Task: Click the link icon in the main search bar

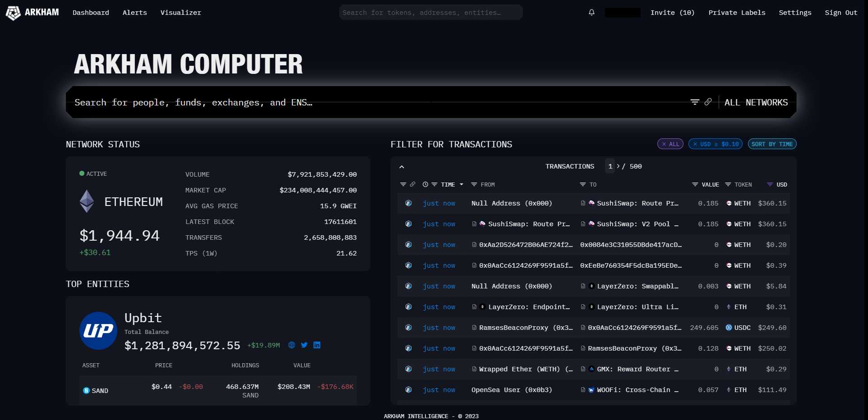Action: (x=708, y=102)
